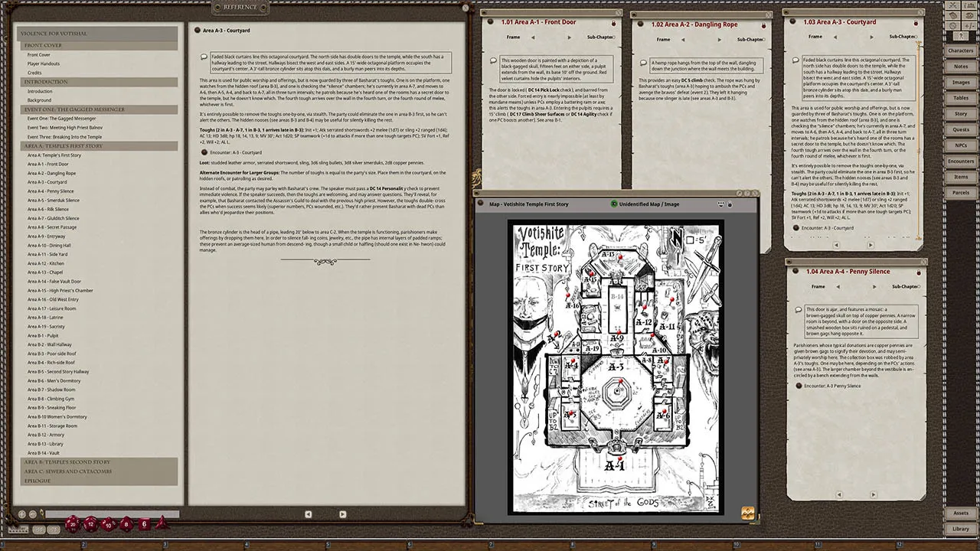The image size is (980, 551).
Task: Click the speech bubble icon in 1.01 Front Door text
Action: 493,60
